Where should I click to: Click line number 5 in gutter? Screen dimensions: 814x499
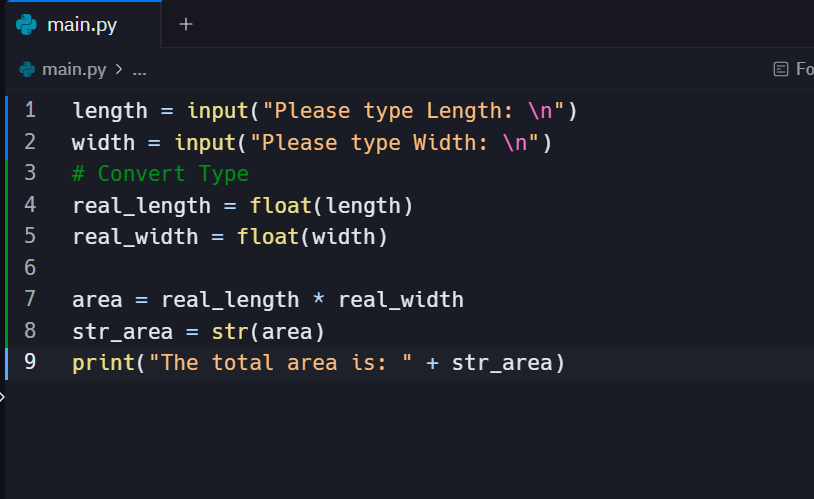(x=30, y=236)
